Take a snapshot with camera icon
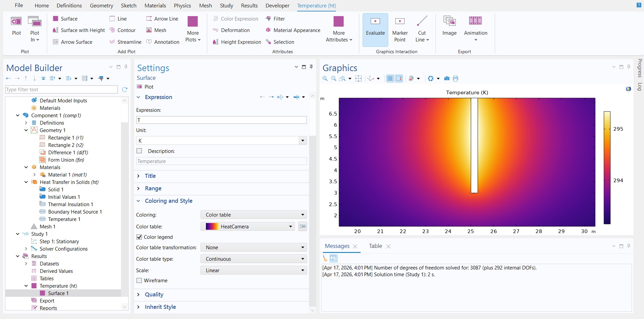644x319 pixels. tap(447, 78)
